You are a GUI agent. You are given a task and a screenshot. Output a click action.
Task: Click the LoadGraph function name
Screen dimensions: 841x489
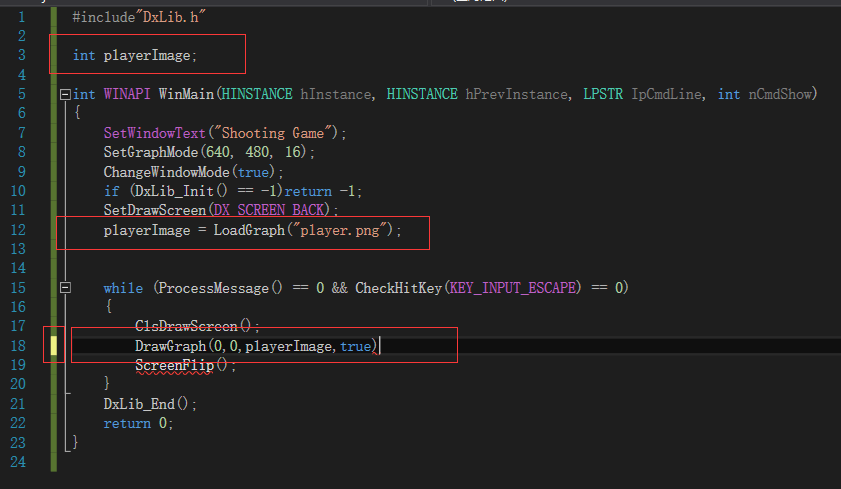249,230
